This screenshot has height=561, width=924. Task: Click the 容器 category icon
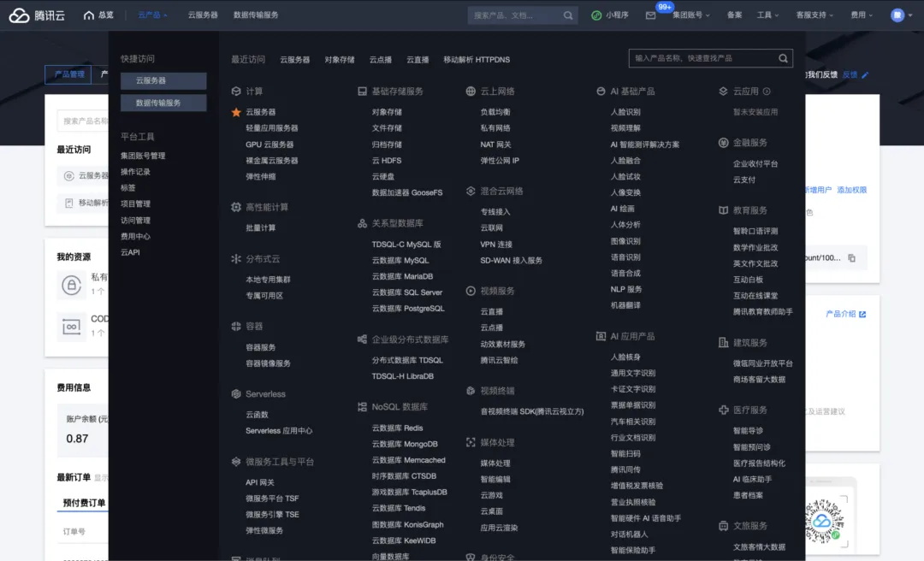(x=236, y=327)
